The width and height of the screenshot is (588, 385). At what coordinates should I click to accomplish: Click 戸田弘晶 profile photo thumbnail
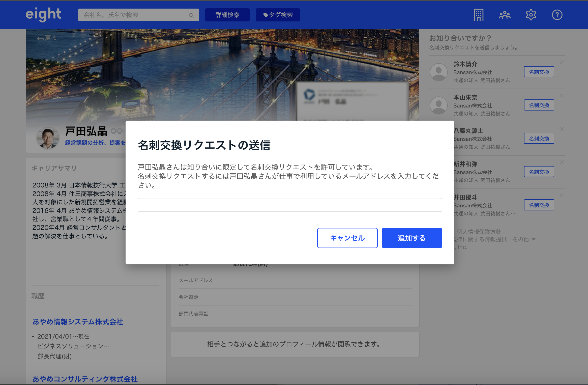[x=48, y=138]
